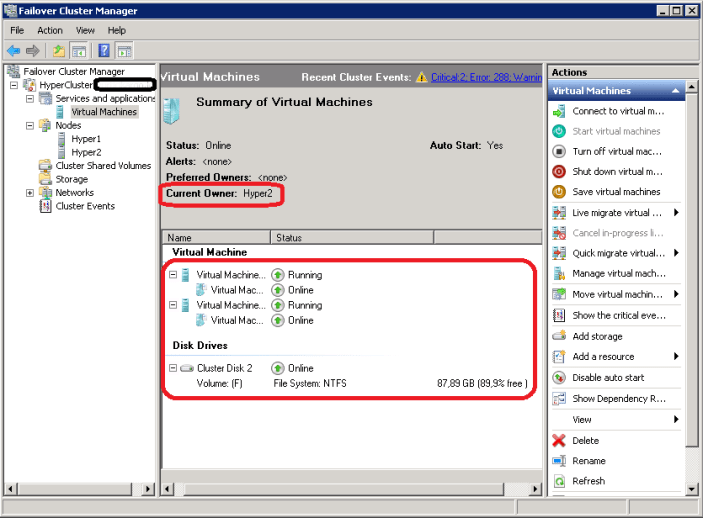
Task: Expand the Networks tree node
Action: point(30,193)
